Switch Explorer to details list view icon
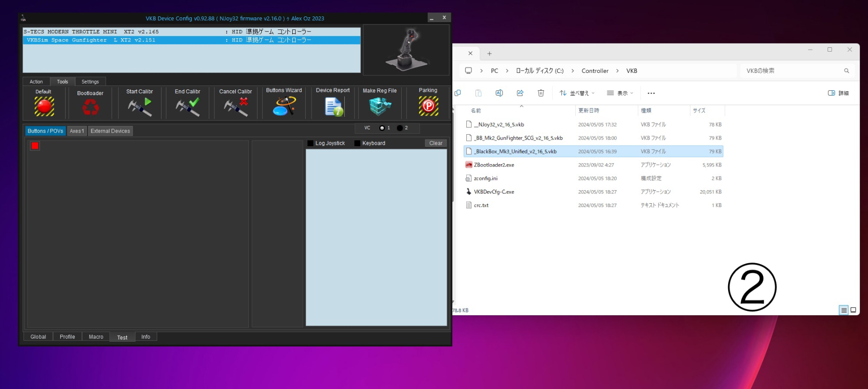 click(x=844, y=310)
